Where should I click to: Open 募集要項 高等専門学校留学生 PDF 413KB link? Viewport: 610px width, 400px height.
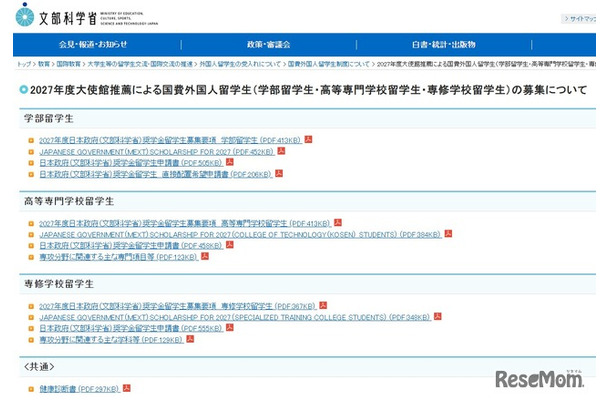click(185, 223)
